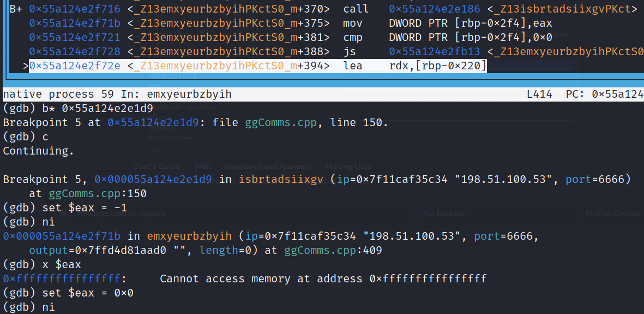This screenshot has height=314, width=644.
Task: Click the mov mnemonic
Action: coord(352,23)
